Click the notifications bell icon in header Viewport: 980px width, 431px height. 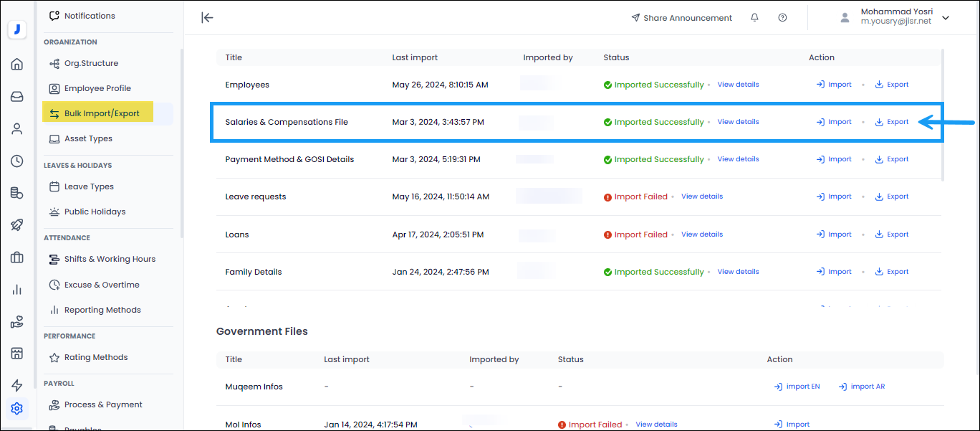pyautogui.click(x=754, y=18)
